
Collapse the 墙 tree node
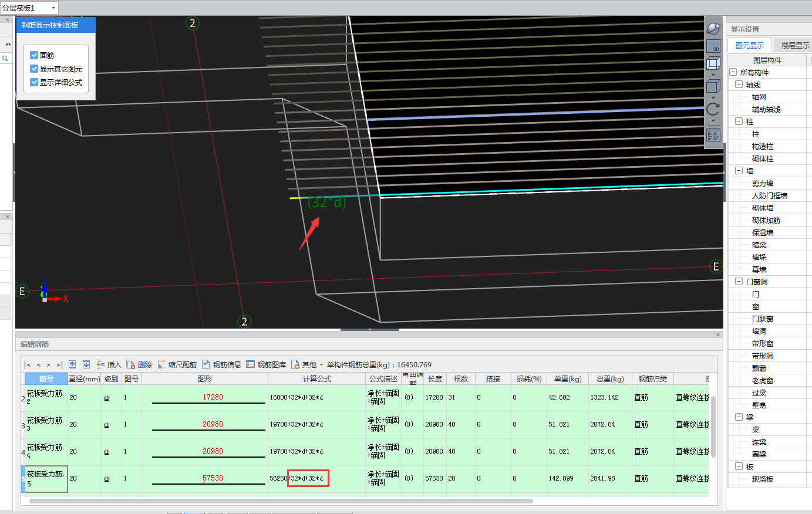coord(739,171)
